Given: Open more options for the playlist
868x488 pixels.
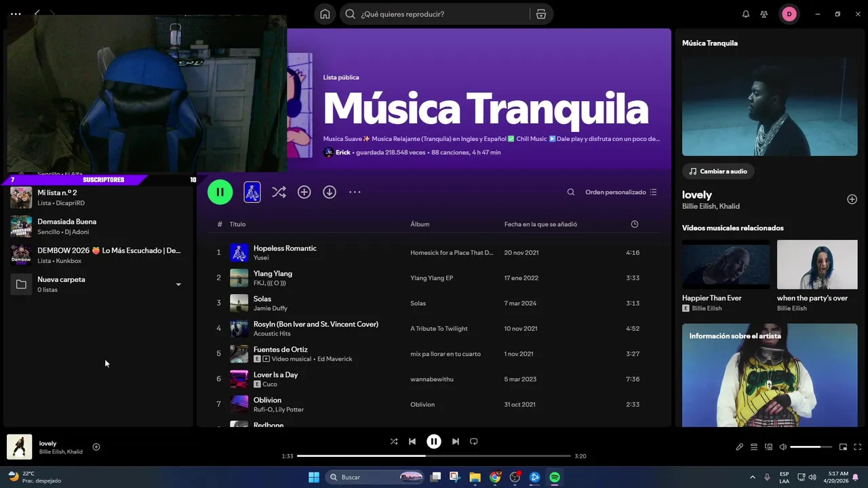Looking at the screenshot, I should pyautogui.click(x=355, y=192).
